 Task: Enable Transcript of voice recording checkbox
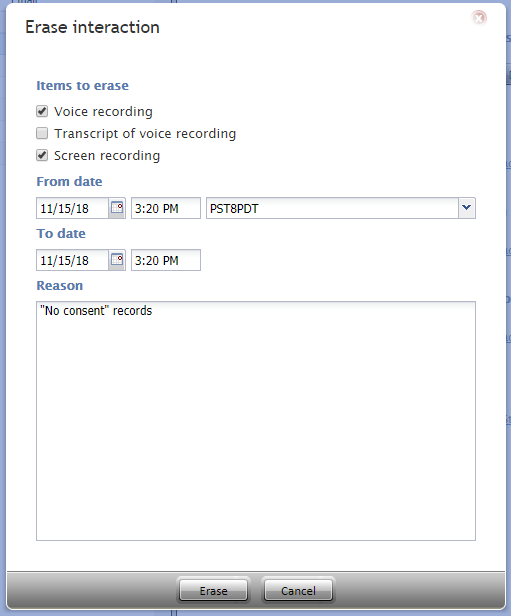[x=42, y=133]
